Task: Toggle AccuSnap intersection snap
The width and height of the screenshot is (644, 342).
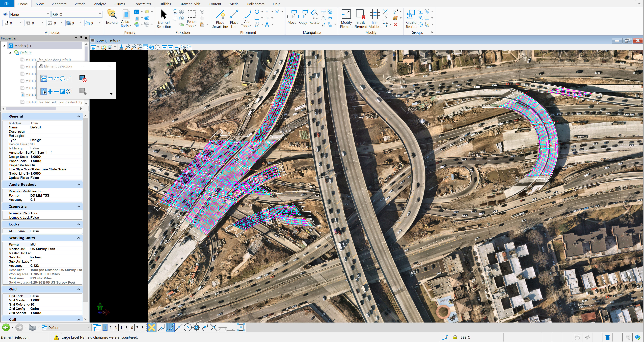Action: click(x=214, y=327)
